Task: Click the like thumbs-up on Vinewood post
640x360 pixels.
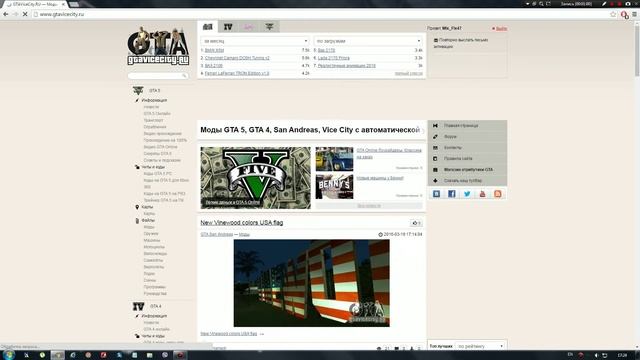Action: [x=416, y=223]
